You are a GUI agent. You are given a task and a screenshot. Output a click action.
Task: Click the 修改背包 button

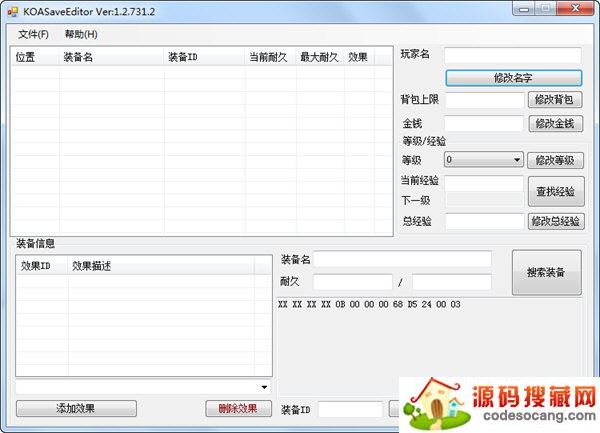point(555,100)
